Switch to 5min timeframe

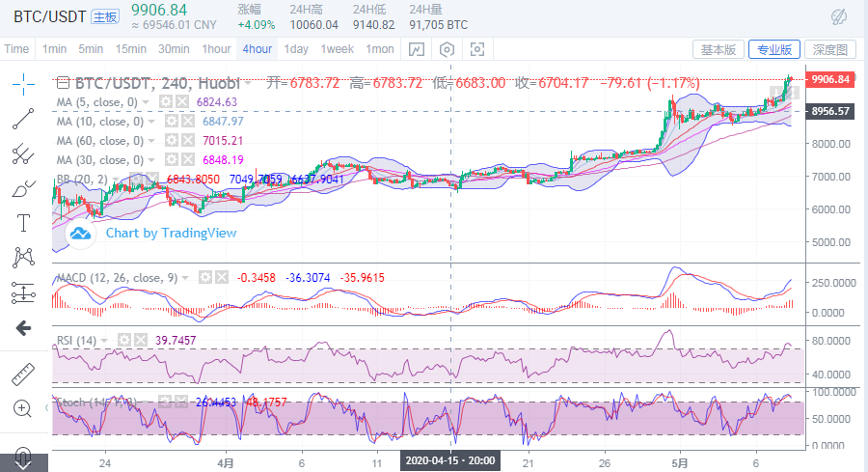click(x=91, y=49)
